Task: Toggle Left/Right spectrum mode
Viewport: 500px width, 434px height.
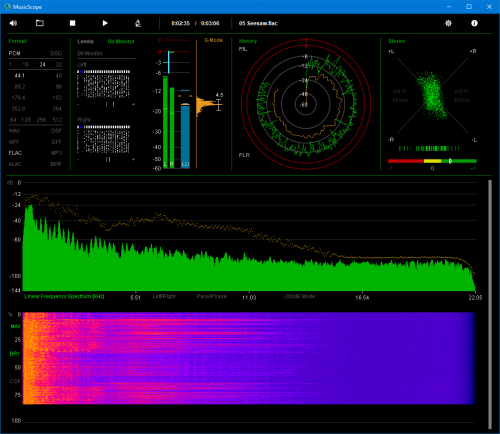Action: click(x=164, y=296)
